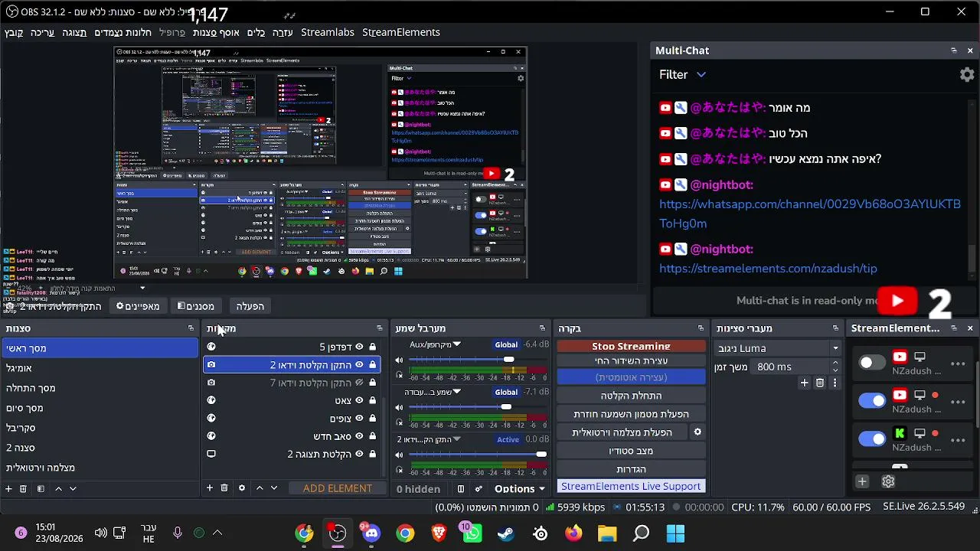The width and height of the screenshot is (980, 551).
Task: Switch audio mixer to vertical layout icon
Action: pyautogui.click(x=461, y=488)
